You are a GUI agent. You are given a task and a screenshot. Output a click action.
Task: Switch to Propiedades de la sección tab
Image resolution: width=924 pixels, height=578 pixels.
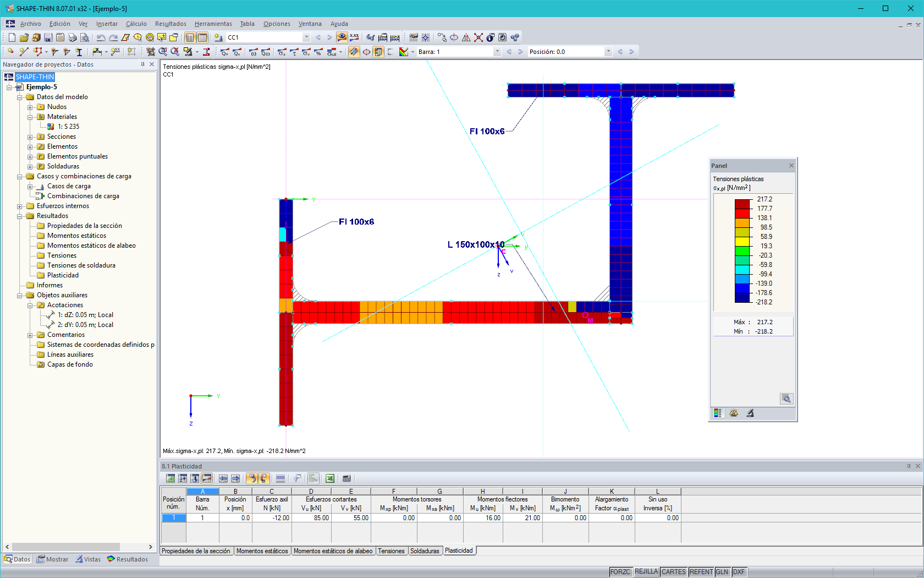[x=196, y=551]
